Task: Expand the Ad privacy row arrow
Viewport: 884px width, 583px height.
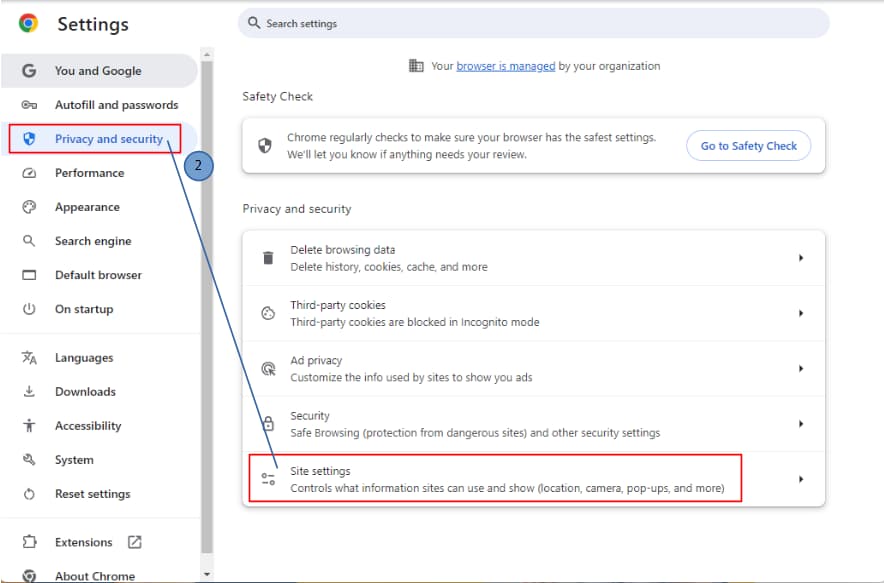Action: (x=800, y=368)
